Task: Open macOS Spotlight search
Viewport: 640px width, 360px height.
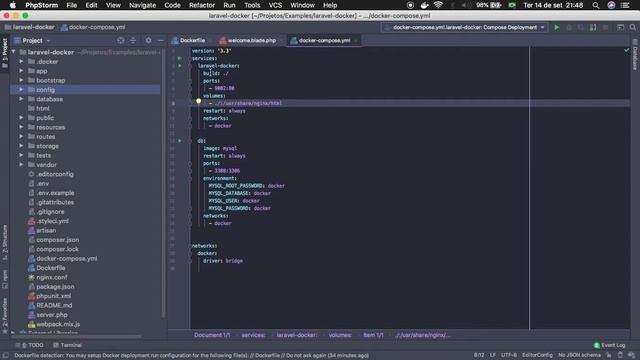Action: [x=596, y=5]
